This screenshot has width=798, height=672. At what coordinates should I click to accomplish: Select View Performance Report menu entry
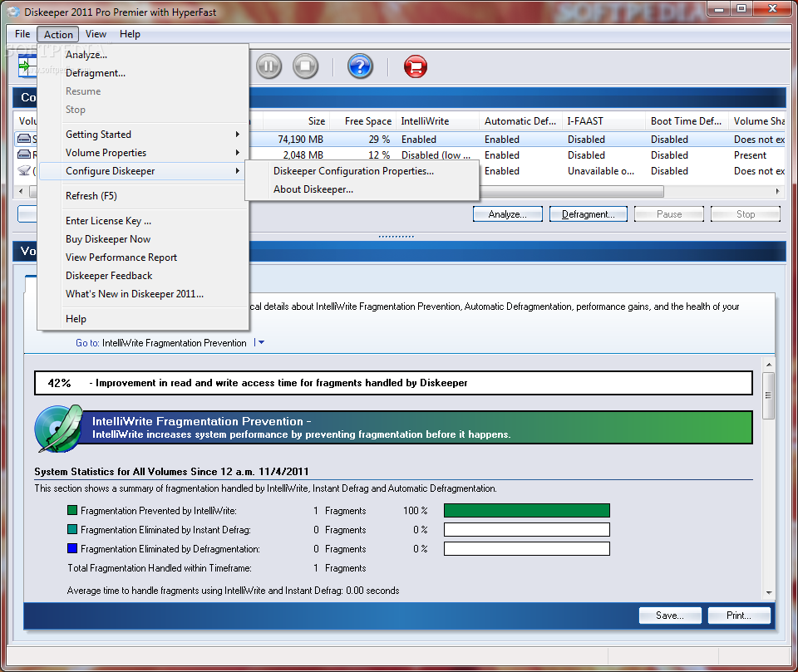pos(144,258)
